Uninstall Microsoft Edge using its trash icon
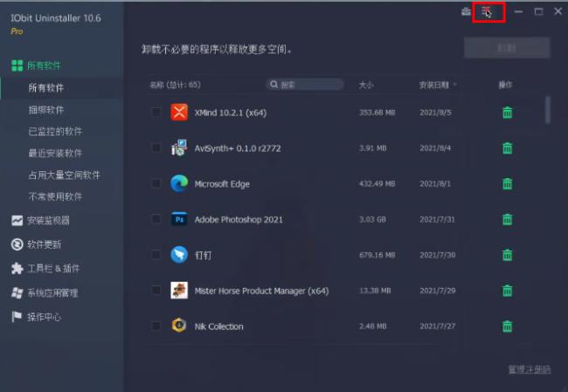This screenshot has height=392, width=568. (507, 184)
